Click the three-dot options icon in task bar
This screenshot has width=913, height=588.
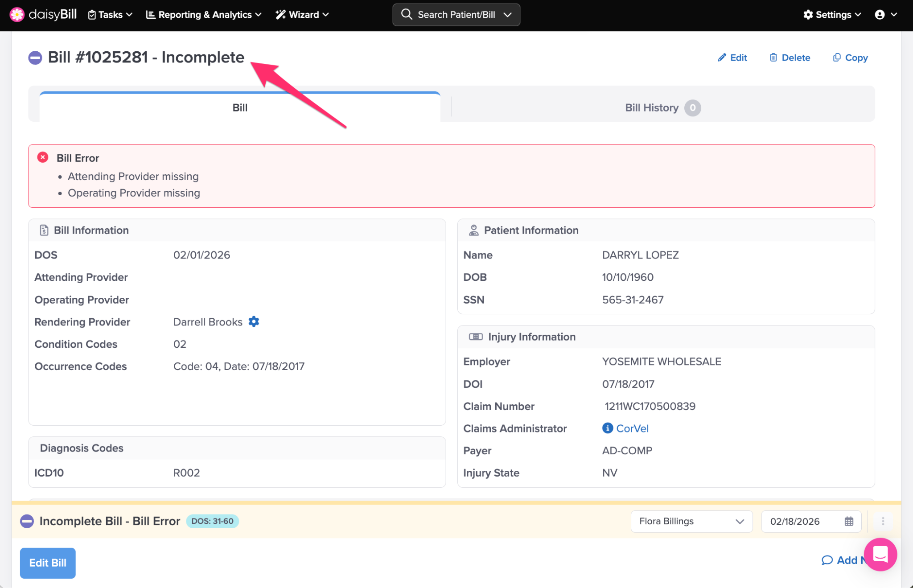(883, 521)
